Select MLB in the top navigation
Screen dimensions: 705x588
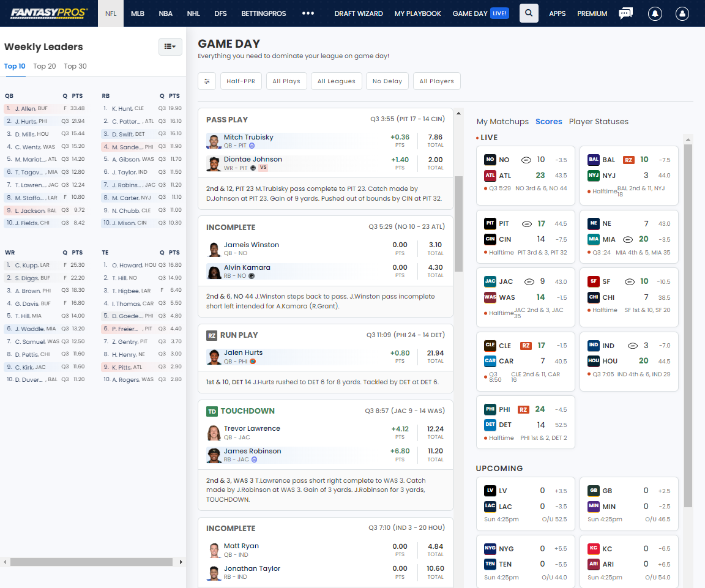[x=138, y=13]
